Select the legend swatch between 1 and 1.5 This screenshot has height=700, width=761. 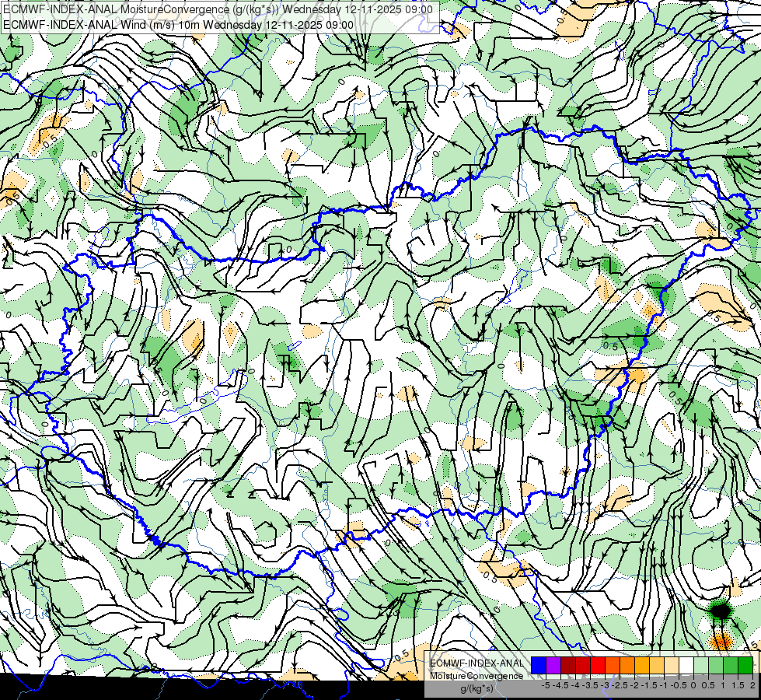pos(731,665)
